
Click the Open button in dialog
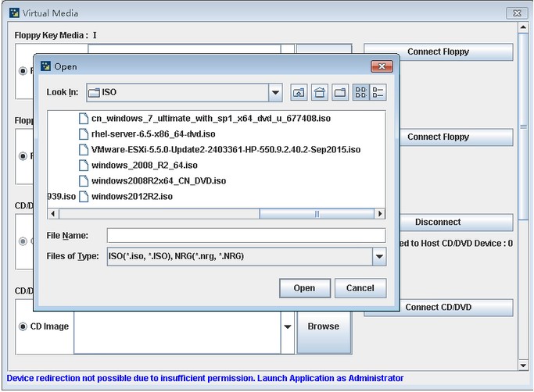pos(305,288)
